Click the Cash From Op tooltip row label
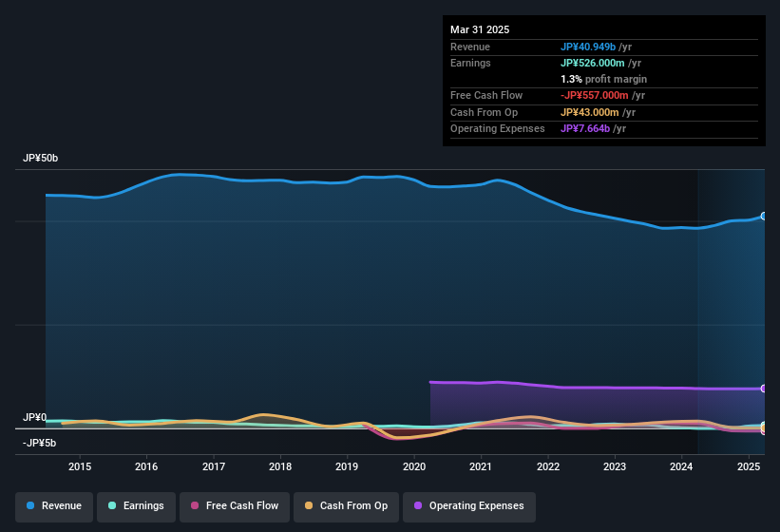 484,112
